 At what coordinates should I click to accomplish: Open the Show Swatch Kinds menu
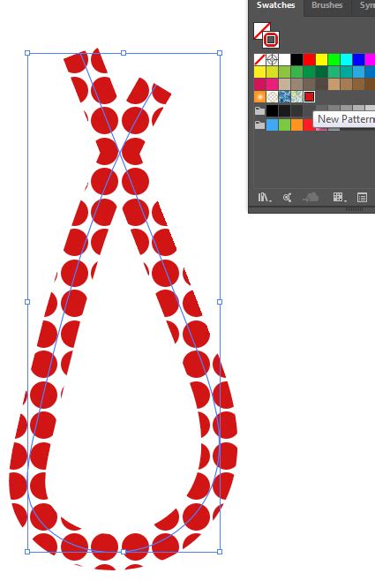click(x=340, y=197)
